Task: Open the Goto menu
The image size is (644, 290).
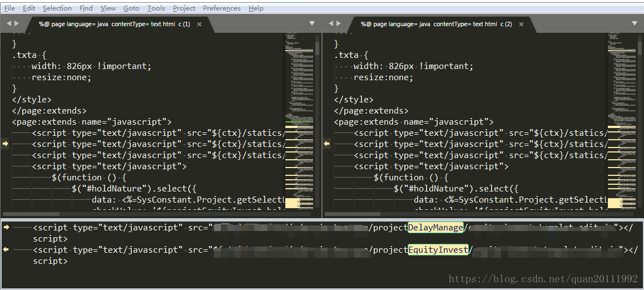Action: coord(131,8)
